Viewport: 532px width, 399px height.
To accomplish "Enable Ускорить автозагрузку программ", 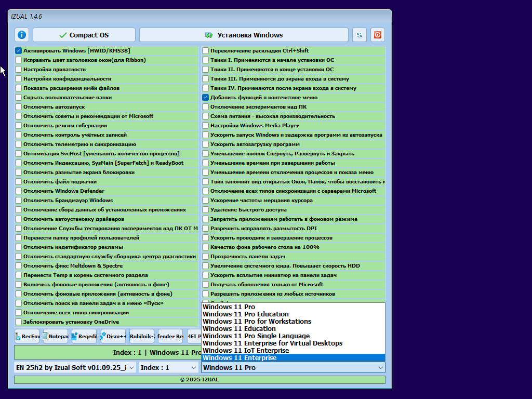I will click(x=205, y=144).
